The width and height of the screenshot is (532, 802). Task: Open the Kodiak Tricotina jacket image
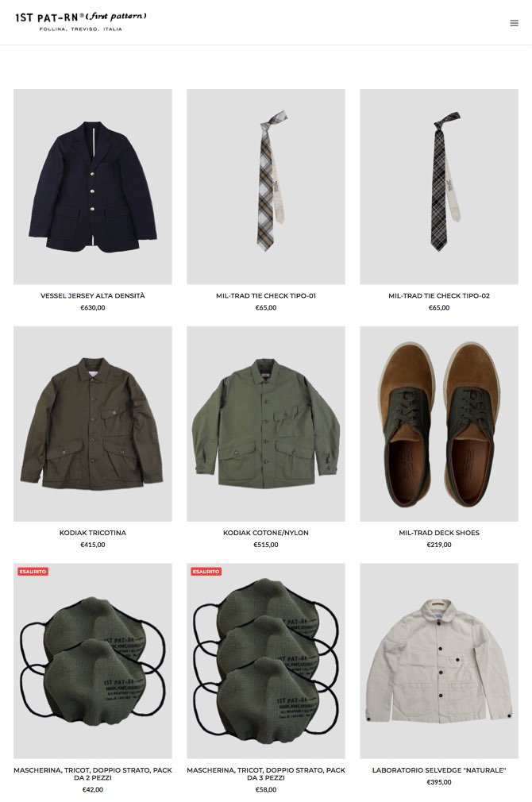tap(93, 424)
